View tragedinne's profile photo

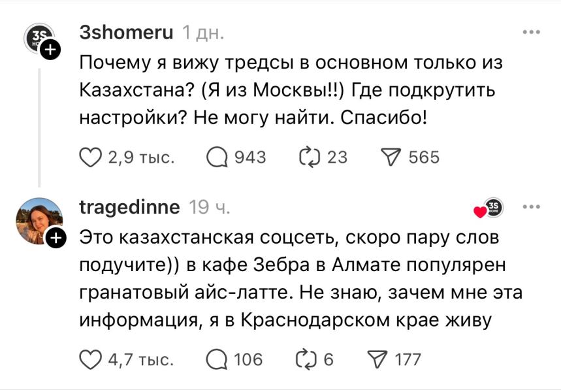[38, 220]
